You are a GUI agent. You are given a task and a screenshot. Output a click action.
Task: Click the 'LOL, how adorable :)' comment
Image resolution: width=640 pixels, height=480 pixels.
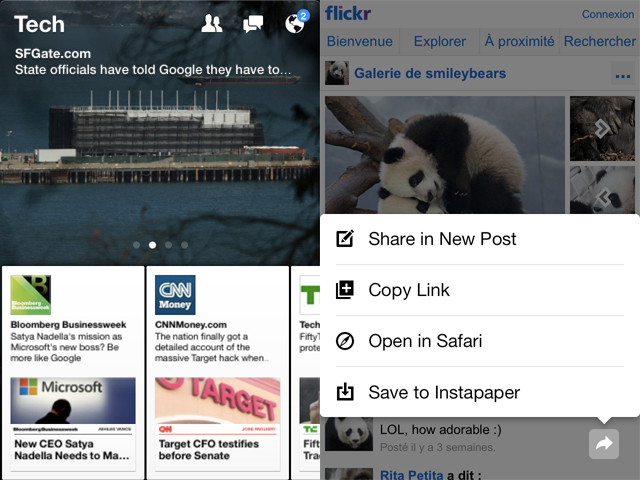coord(441,430)
